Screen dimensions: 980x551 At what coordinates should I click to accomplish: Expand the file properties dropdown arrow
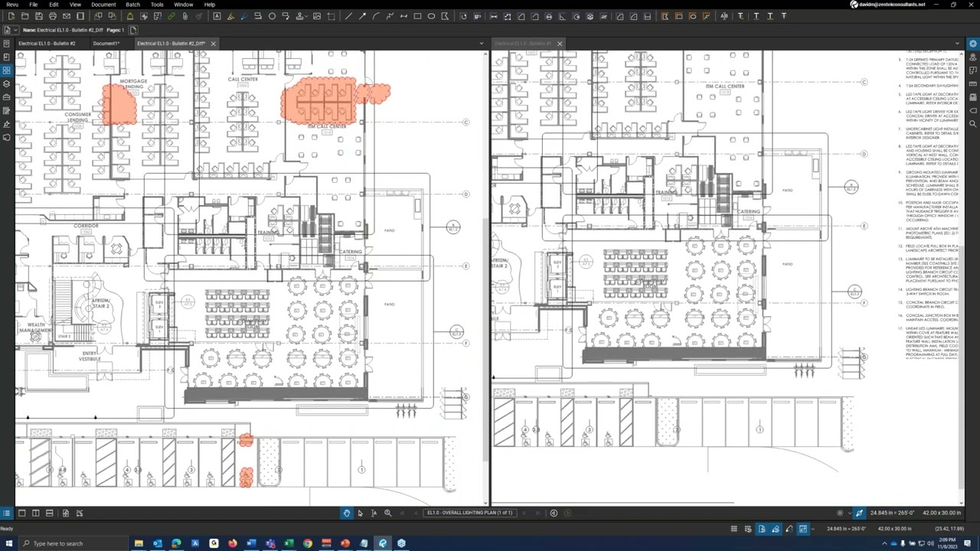[15, 30]
